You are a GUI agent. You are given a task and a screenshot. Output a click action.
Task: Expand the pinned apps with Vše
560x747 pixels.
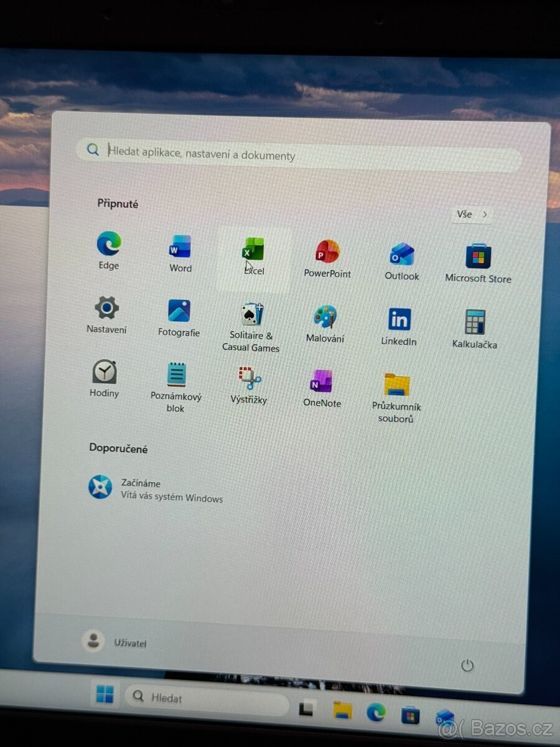coord(471,214)
